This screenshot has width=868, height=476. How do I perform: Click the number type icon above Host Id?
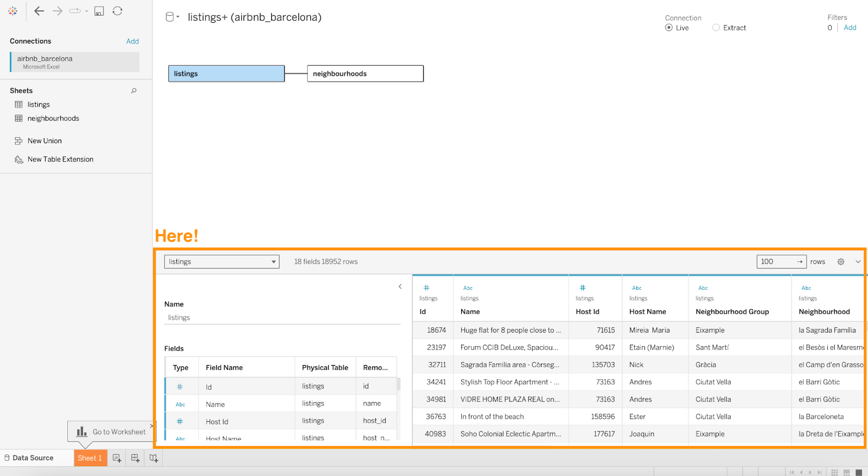pos(583,288)
